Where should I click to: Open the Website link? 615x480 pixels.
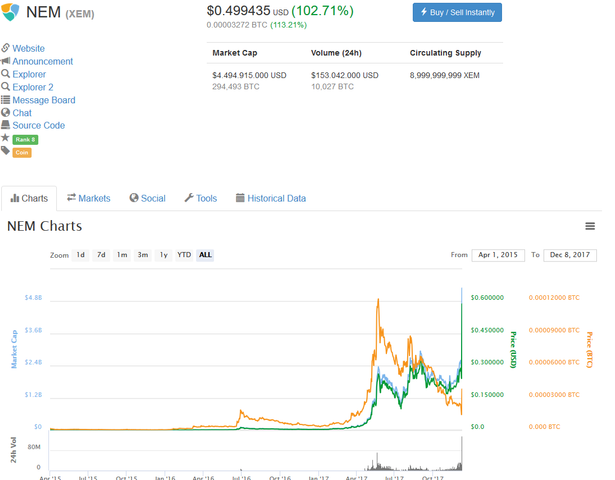(x=29, y=48)
